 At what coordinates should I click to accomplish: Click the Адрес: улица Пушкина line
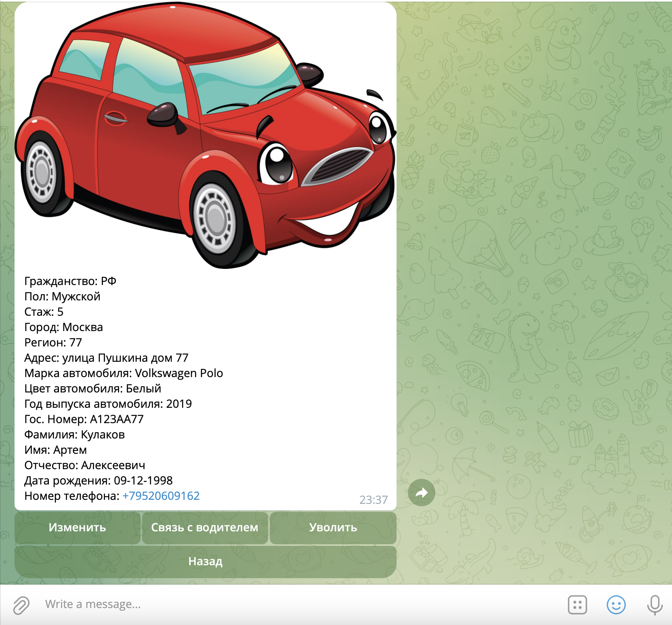[x=106, y=358]
